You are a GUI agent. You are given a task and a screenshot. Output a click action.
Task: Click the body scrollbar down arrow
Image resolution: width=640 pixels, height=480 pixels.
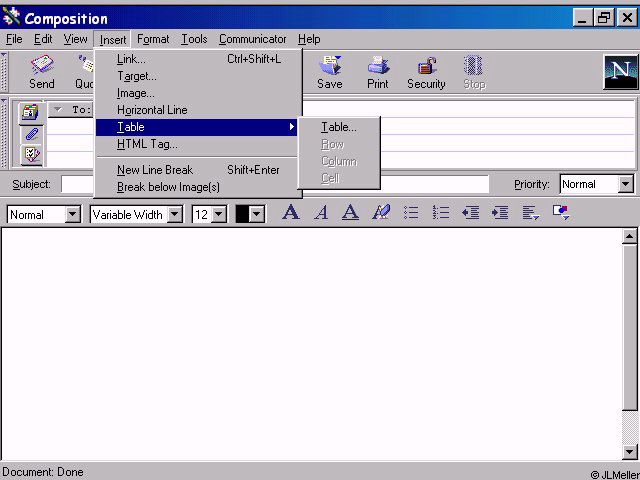coord(629,451)
